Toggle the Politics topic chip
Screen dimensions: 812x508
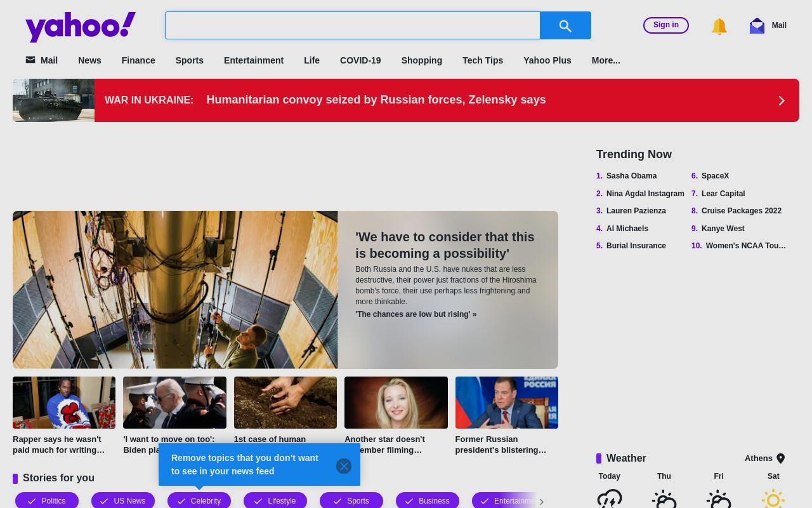coord(47,501)
